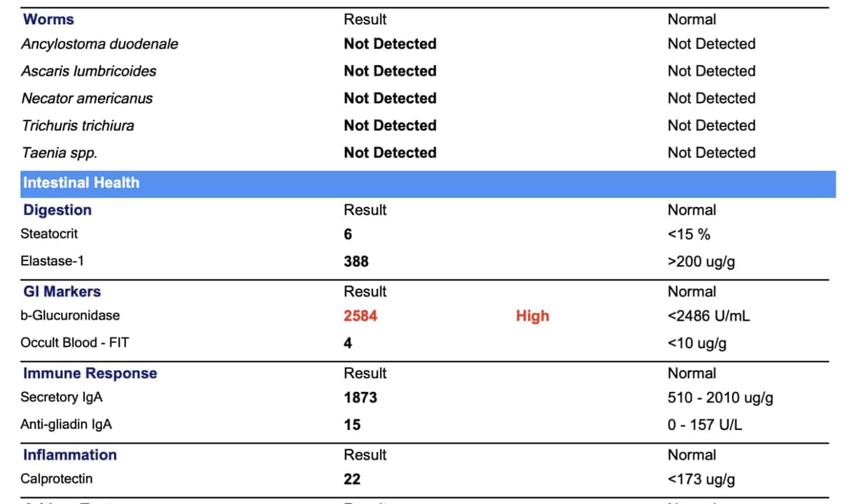Click the Necator americanus label
Viewport: 853px width, 504px height.
87,99
